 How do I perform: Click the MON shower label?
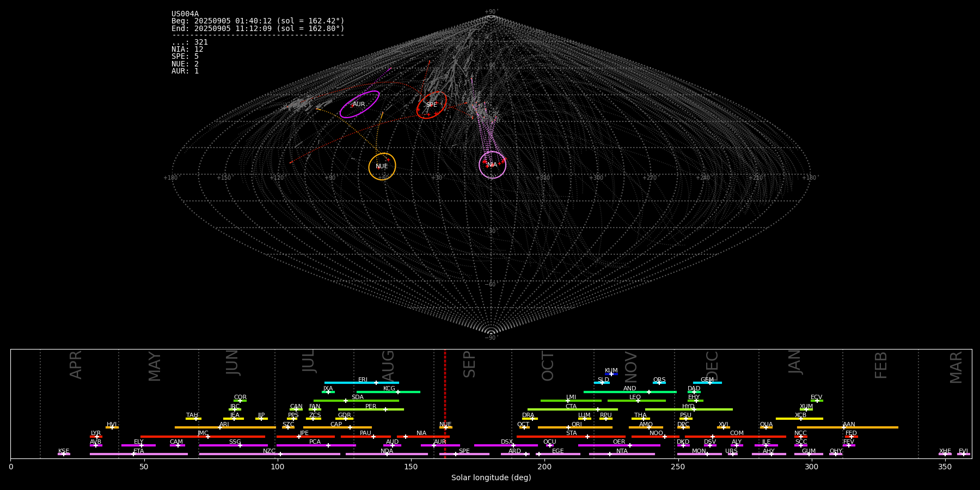(699, 451)
